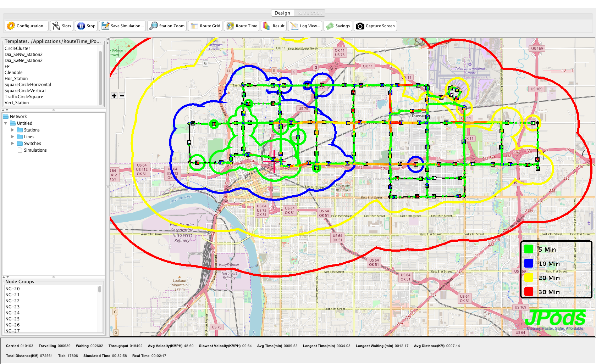Click the Savings money icon
The image size is (596, 364).
pos(330,26)
